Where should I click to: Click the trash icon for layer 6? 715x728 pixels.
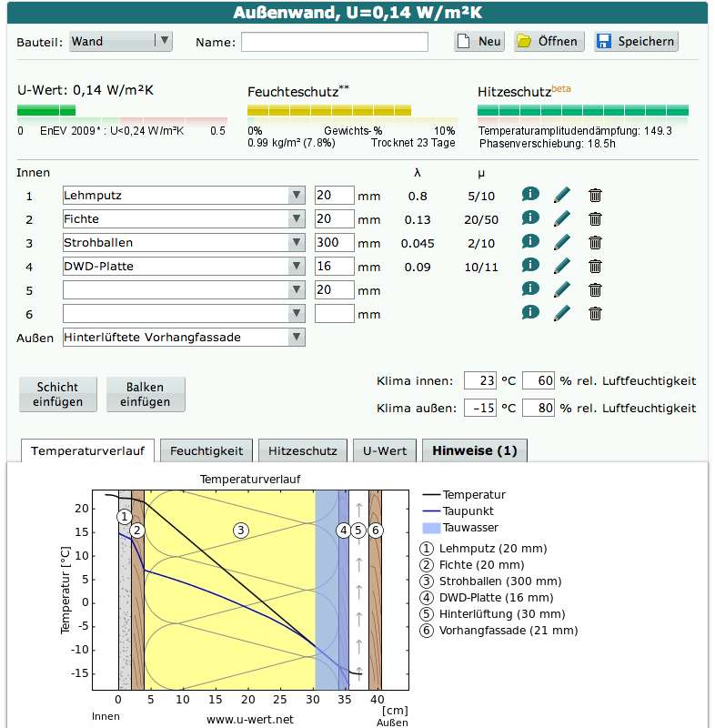[595, 314]
